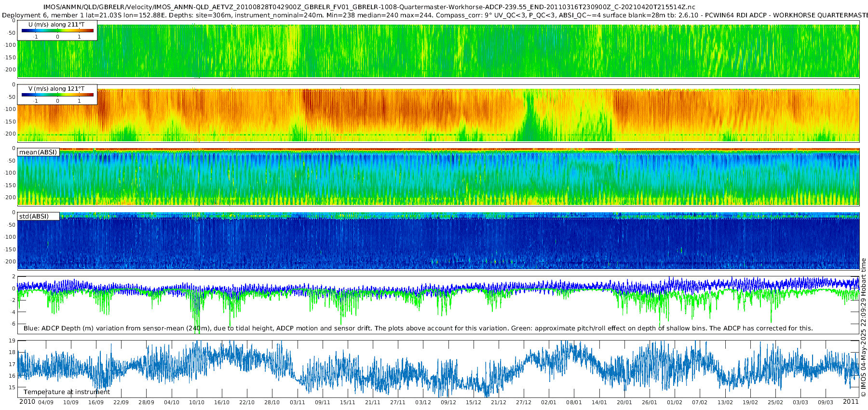Click the '27/12' date tick label
The image size is (868, 410).
524,402
